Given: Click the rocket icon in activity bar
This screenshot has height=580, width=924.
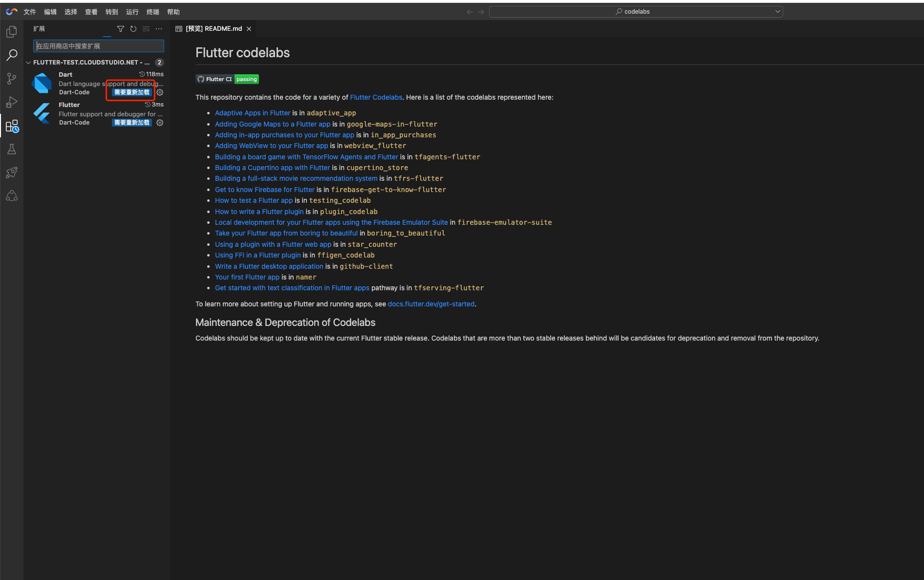Looking at the screenshot, I should (x=12, y=172).
